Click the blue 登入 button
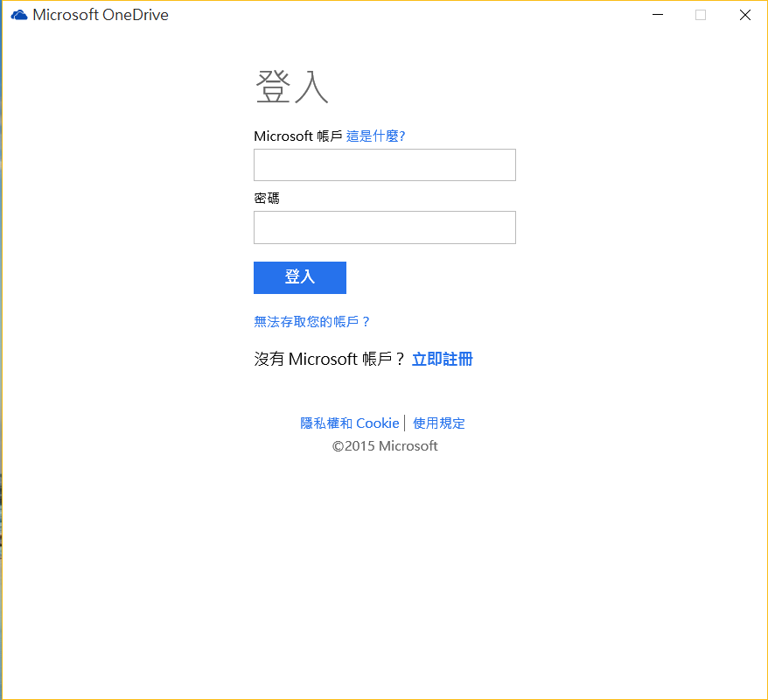768x700 pixels. pyautogui.click(x=300, y=277)
